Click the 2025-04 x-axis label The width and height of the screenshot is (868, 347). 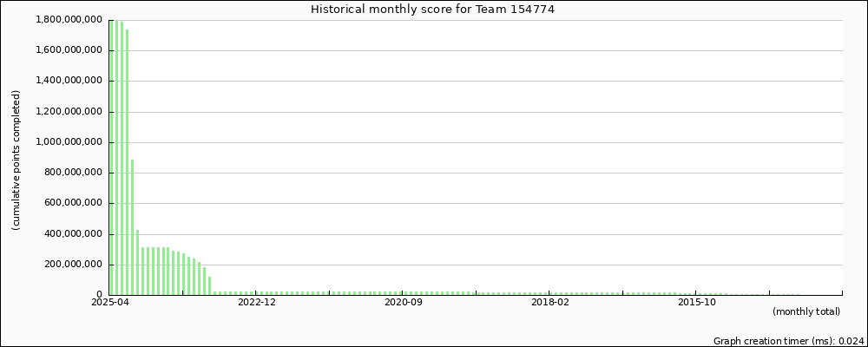[110, 302]
